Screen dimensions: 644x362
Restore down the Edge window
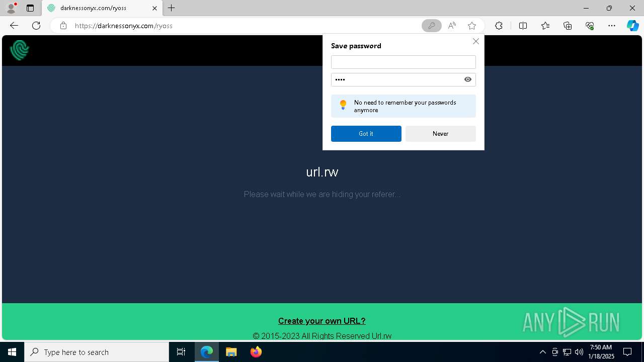click(609, 8)
